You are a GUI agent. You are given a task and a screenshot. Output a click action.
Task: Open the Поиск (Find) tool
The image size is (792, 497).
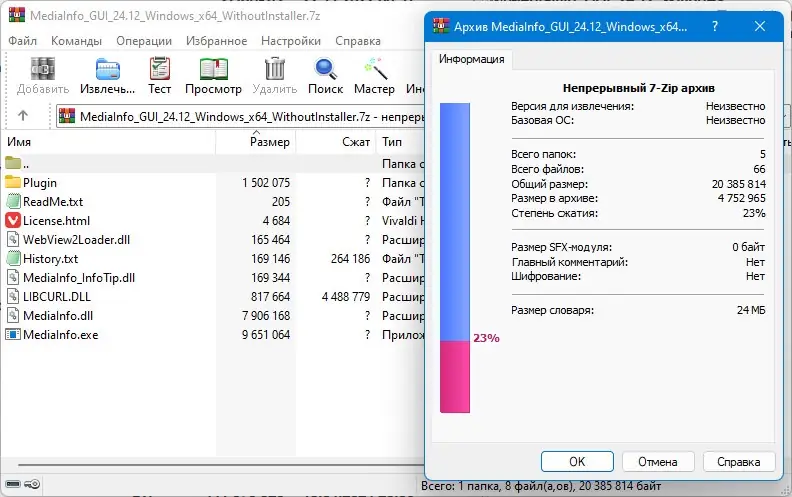coord(325,69)
